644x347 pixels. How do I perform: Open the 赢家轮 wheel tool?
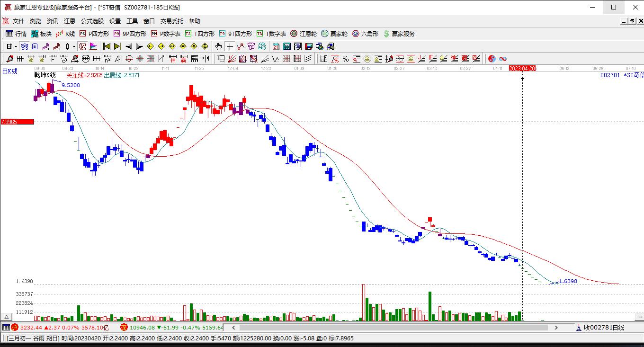click(334, 34)
